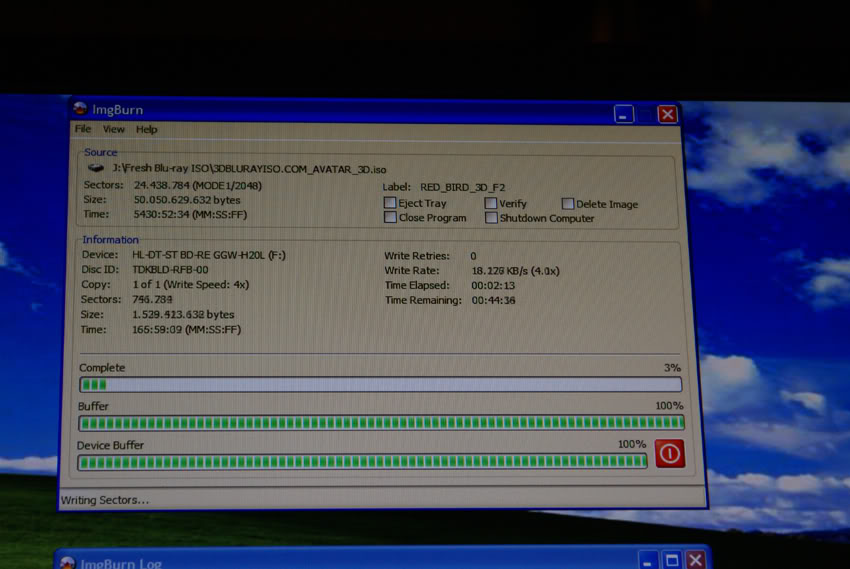The width and height of the screenshot is (850, 569).
Task: Open the View menu
Action: coord(114,129)
